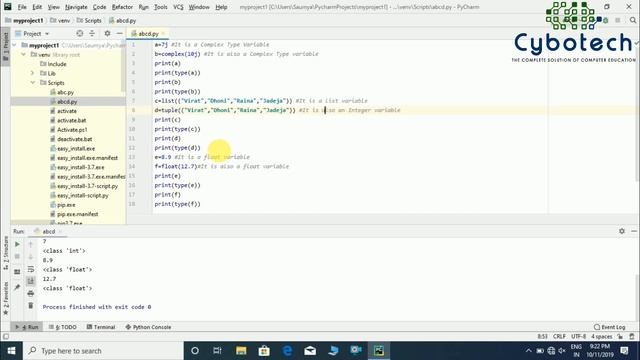The height and width of the screenshot is (360, 640).
Task: Clear all output with trash icon
Action: [31, 306]
